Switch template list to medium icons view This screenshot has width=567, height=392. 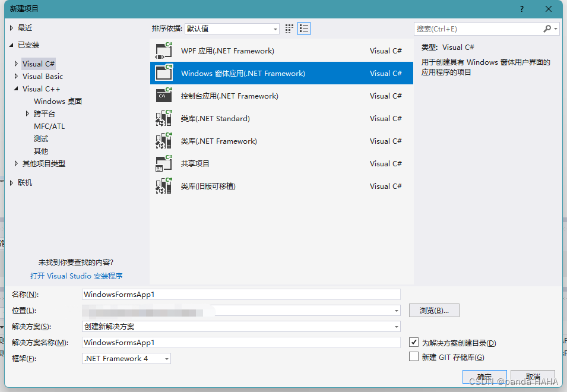tap(289, 28)
